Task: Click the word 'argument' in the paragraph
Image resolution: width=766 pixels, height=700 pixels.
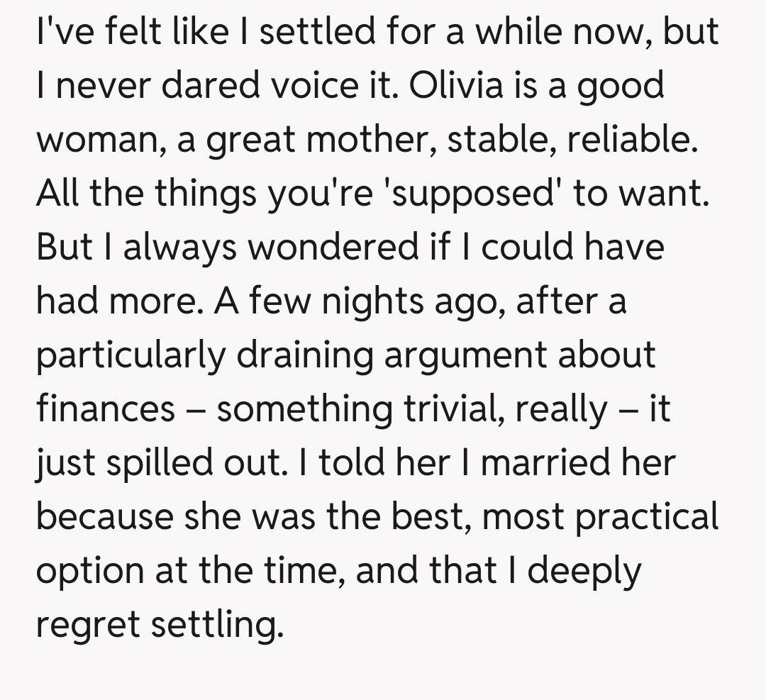Action: (x=465, y=356)
